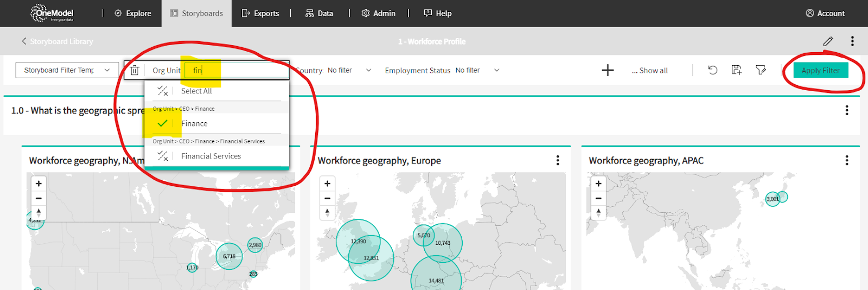Viewport: 868px width, 290px height.
Task: Click the pencil edit storyboard icon
Action: [x=828, y=41]
